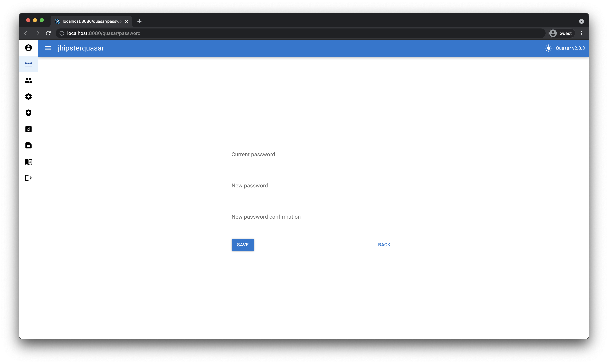The image size is (608, 364).
Task: Toggle light/dark mode sun icon
Action: tap(549, 48)
